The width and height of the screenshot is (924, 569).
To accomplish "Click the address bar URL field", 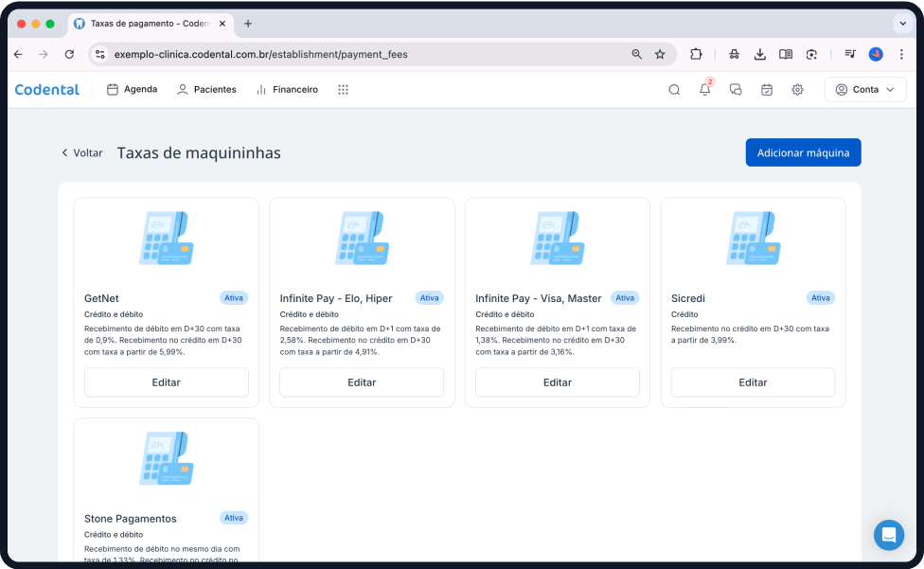I will coord(360,54).
